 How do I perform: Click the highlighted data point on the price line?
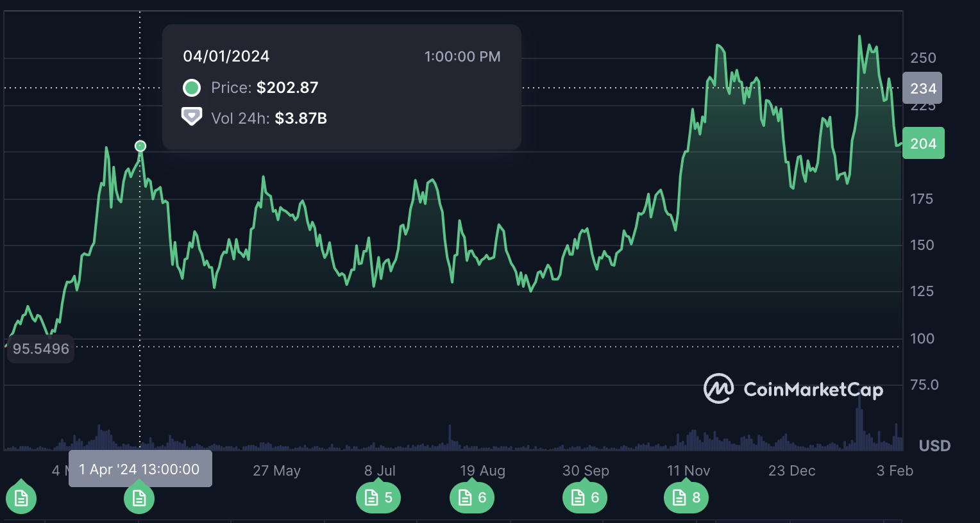tap(140, 146)
